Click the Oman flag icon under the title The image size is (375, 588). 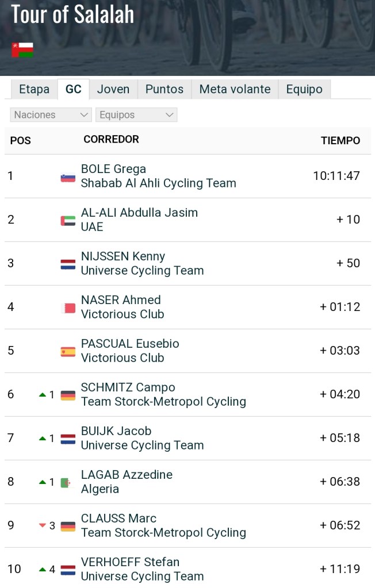[x=22, y=50]
